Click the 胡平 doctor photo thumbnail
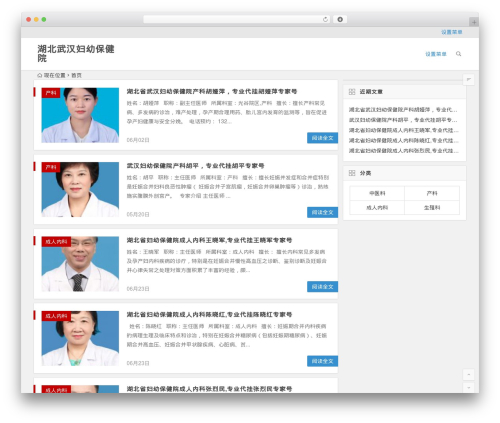Viewport: 500px width, 423px height. pyautogui.click(x=80, y=190)
